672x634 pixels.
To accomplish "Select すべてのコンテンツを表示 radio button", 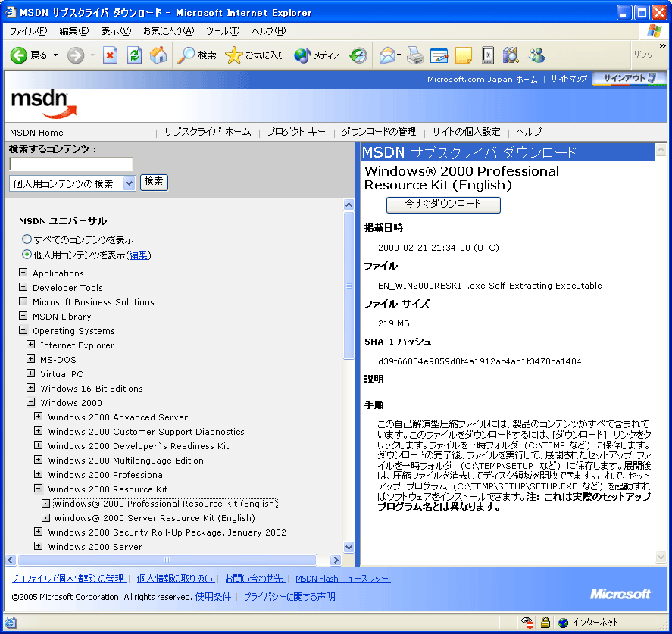I will click(x=27, y=239).
